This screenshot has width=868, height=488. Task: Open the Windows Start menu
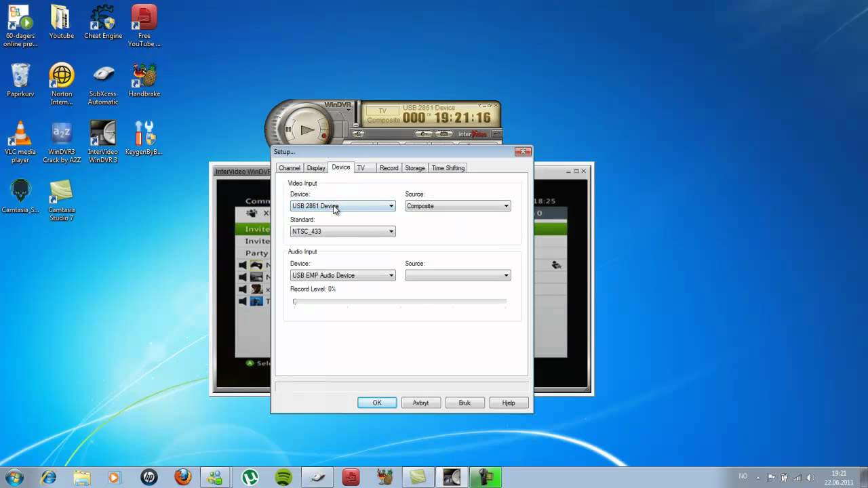coord(14,477)
